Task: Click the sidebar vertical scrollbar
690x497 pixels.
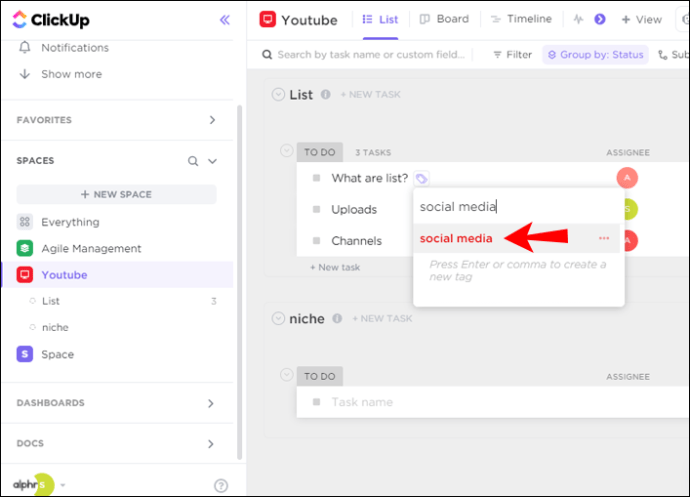Action: pos(239,282)
